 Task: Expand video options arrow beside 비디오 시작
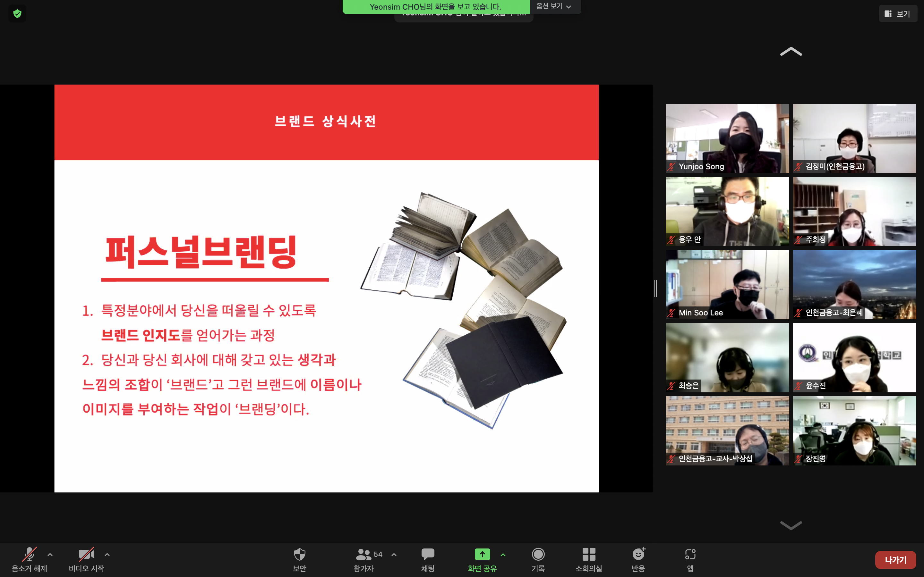[107, 555]
